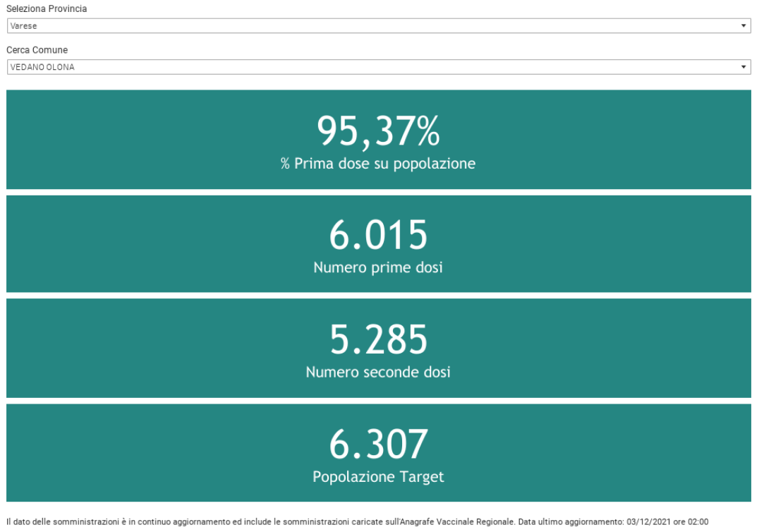The width and height of the screenshot is (764, 532).
Task: Click the update date 03/12/2021
Action: [648, 522]
